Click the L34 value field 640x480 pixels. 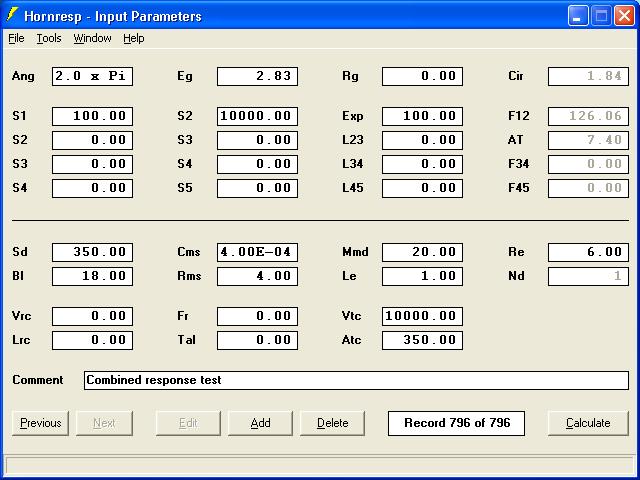[x=422, y=164]
